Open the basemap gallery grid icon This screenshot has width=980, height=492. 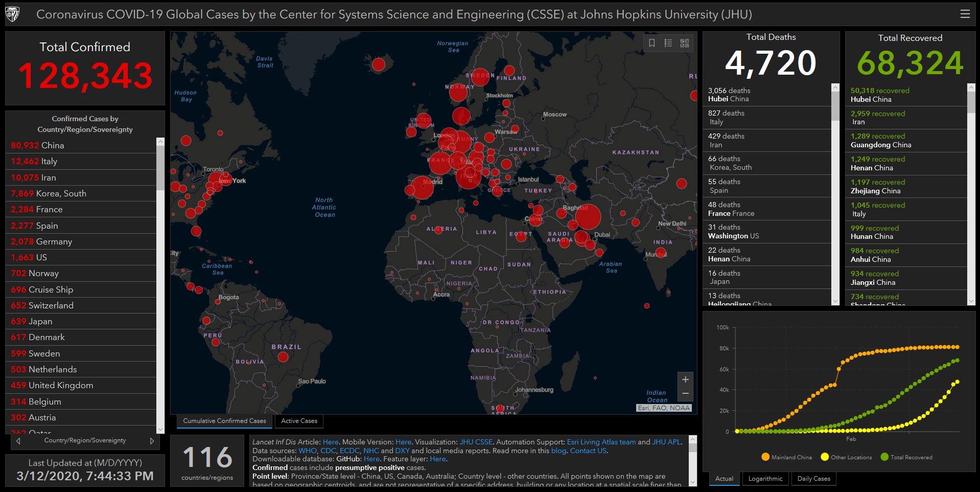point(685,43)
